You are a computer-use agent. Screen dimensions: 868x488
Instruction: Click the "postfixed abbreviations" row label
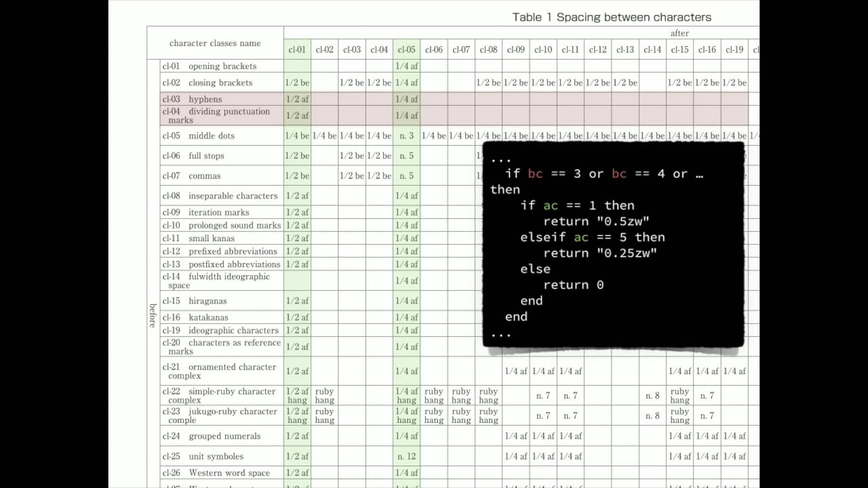234,264
